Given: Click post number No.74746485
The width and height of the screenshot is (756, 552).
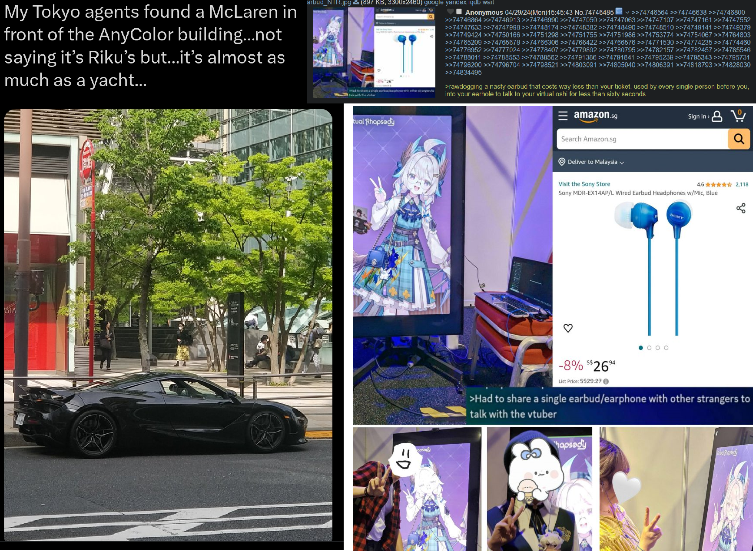Looking at the screenshot, I should tap(594, 12).
